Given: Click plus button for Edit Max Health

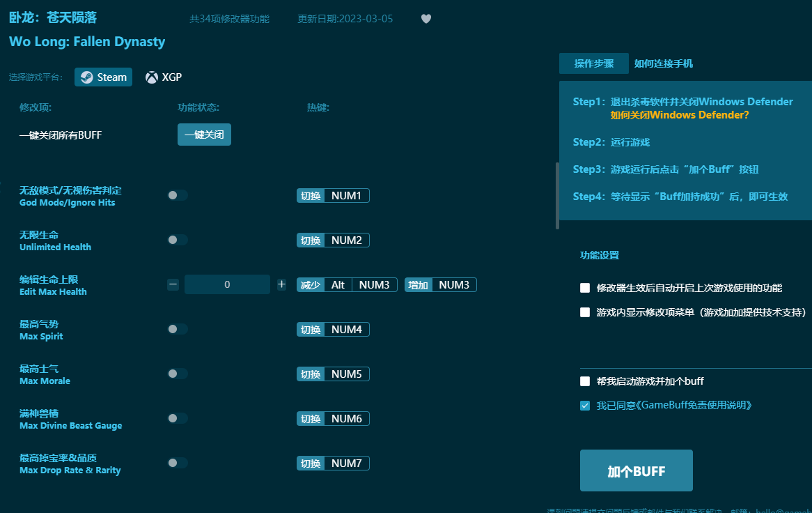Looking at the screenshot, I should point(282,284).
